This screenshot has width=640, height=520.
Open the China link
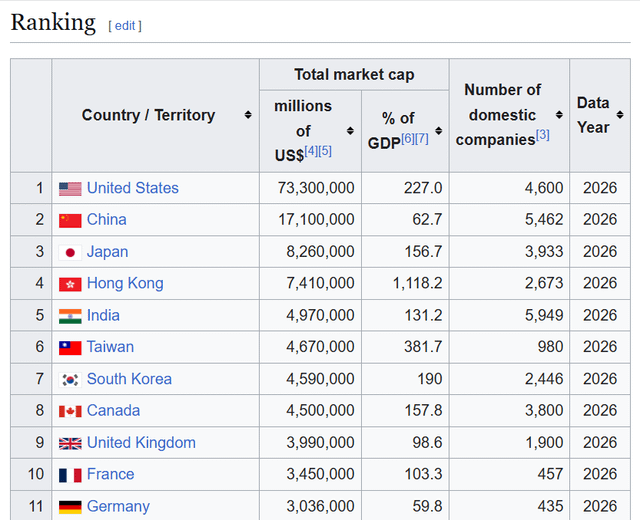(107, 220)
